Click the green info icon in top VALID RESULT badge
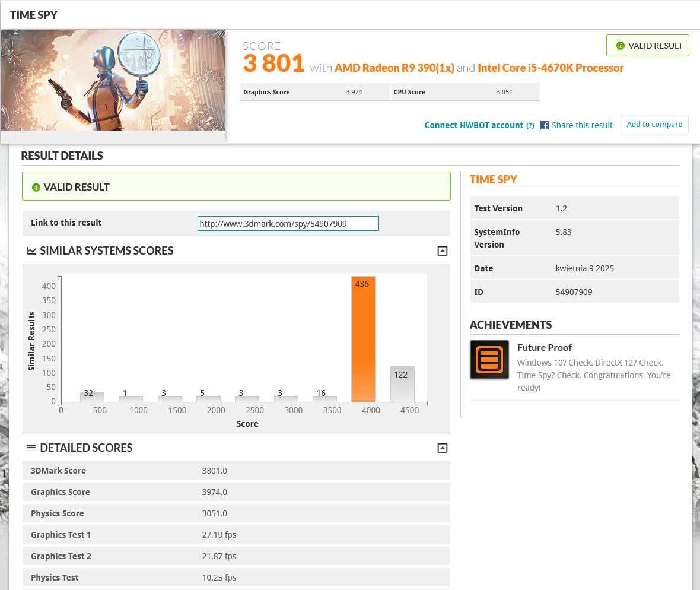The width and height of the screenshot is (700, 590). [620, 46]
